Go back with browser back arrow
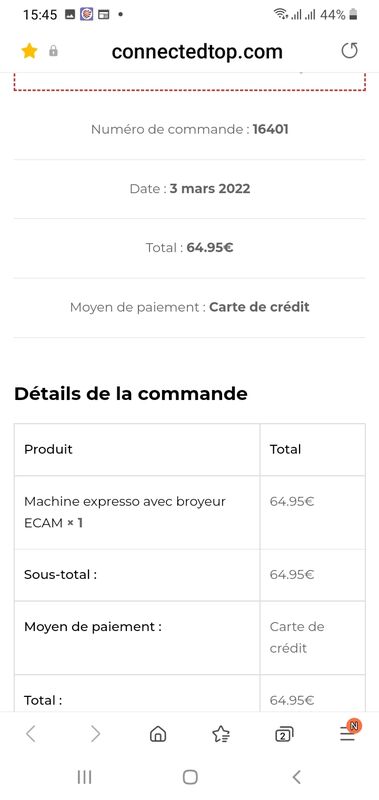Image resolution: width=379 pixels, height=800 pixels. click(31, 734)
